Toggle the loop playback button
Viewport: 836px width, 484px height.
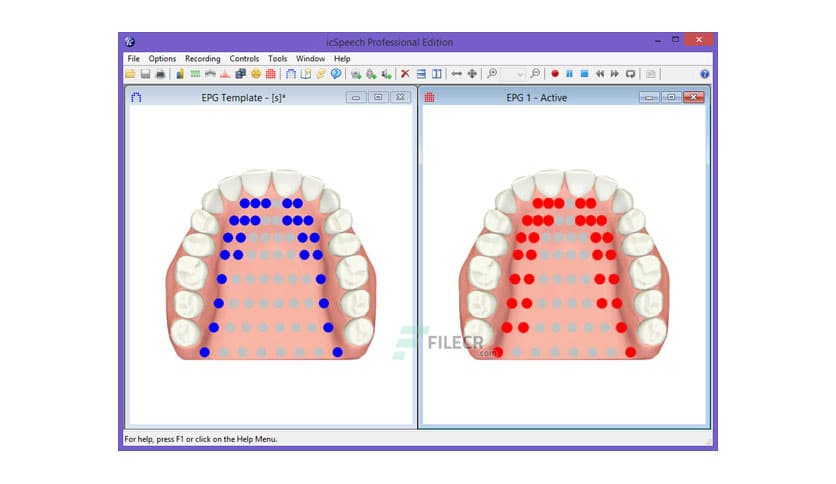[x=630, y=74]
